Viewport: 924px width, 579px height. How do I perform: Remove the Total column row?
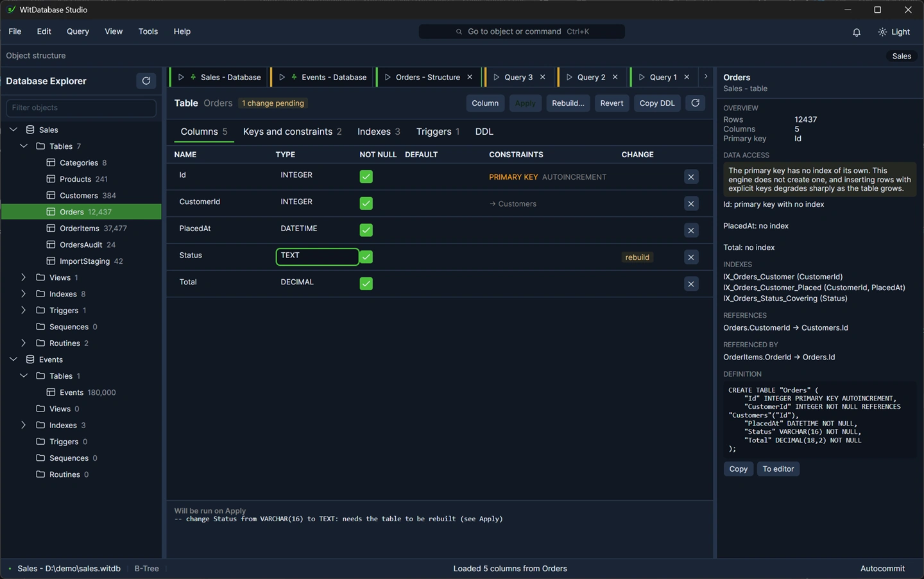(691, 284)
